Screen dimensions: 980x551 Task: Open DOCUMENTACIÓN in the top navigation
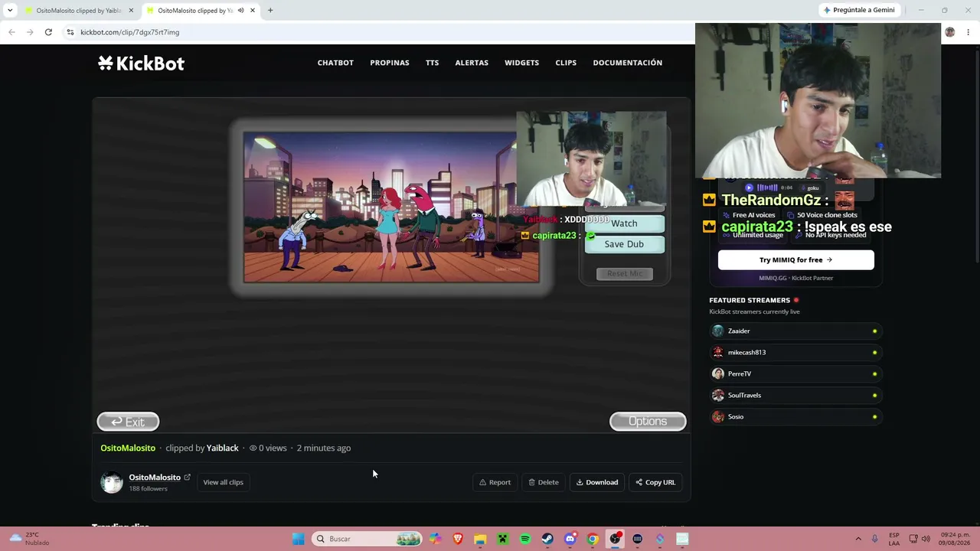click(628, 63)
